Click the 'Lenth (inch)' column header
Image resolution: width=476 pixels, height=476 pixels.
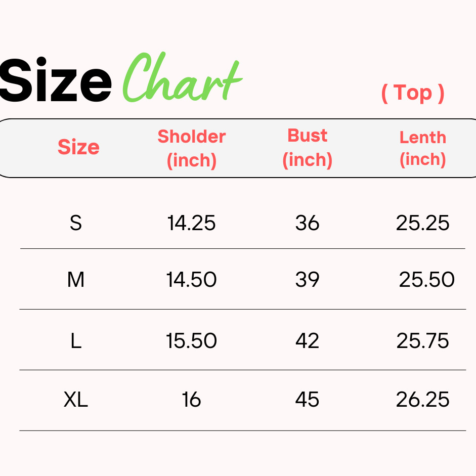click(x=423, y=149)
